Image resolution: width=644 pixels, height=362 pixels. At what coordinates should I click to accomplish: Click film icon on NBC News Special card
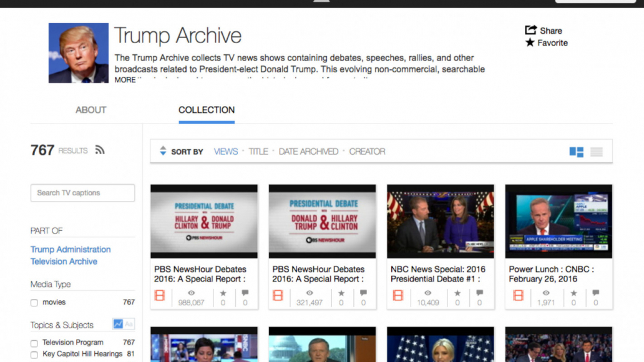398,295
